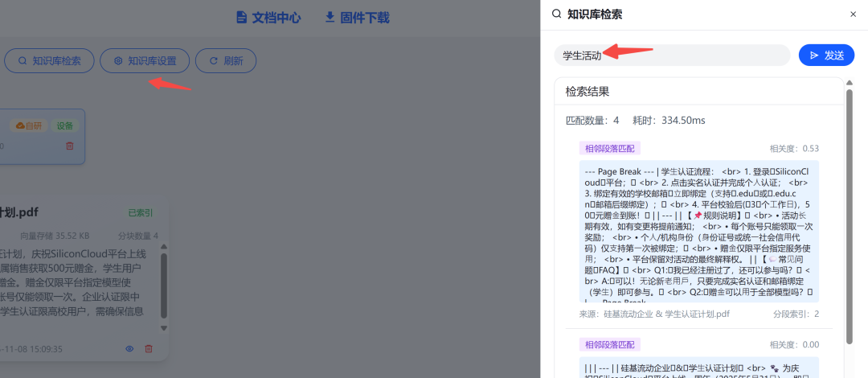Close the 知识库检索 drawer
This screenshot has width=868, height=378.
(x=853, y=14)
